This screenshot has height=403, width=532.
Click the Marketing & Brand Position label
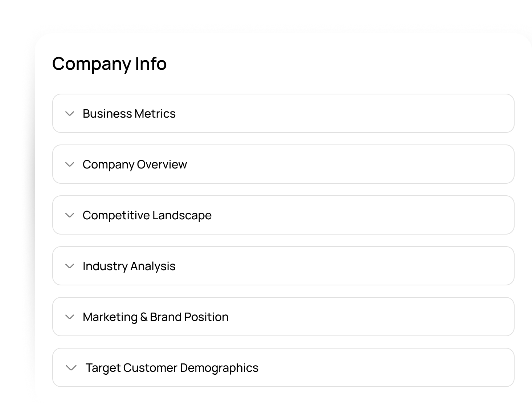156,317
